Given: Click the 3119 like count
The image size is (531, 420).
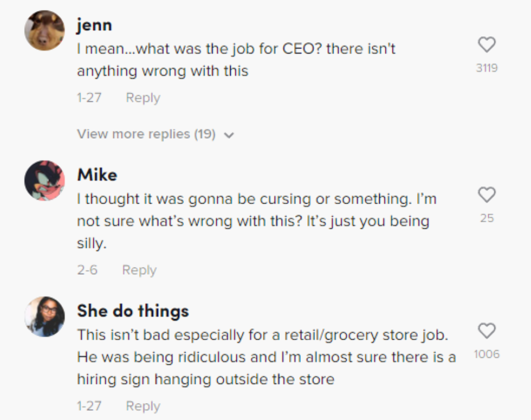Looking at the screenshot, I should [487, 68].
